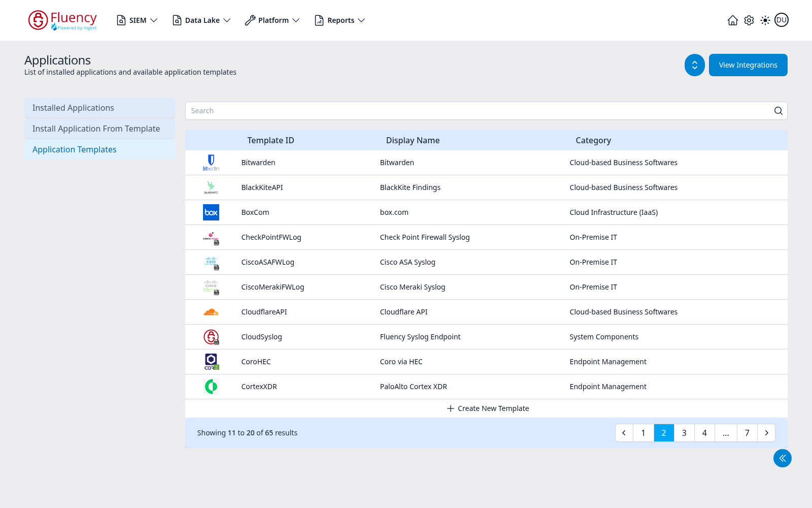The image size is (812, 508).
Task: Click BlackKite Findings display name
Action: [x=410, y=187]
